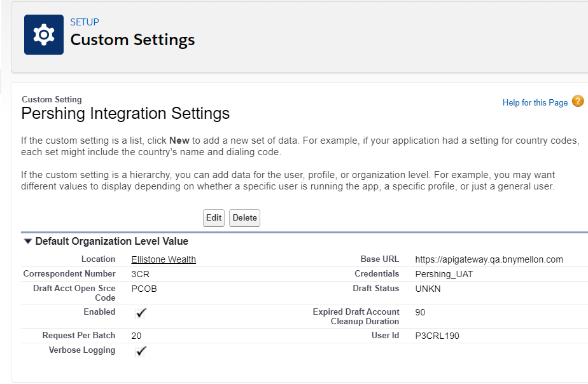Click the User Id field label

pos(385,335)
